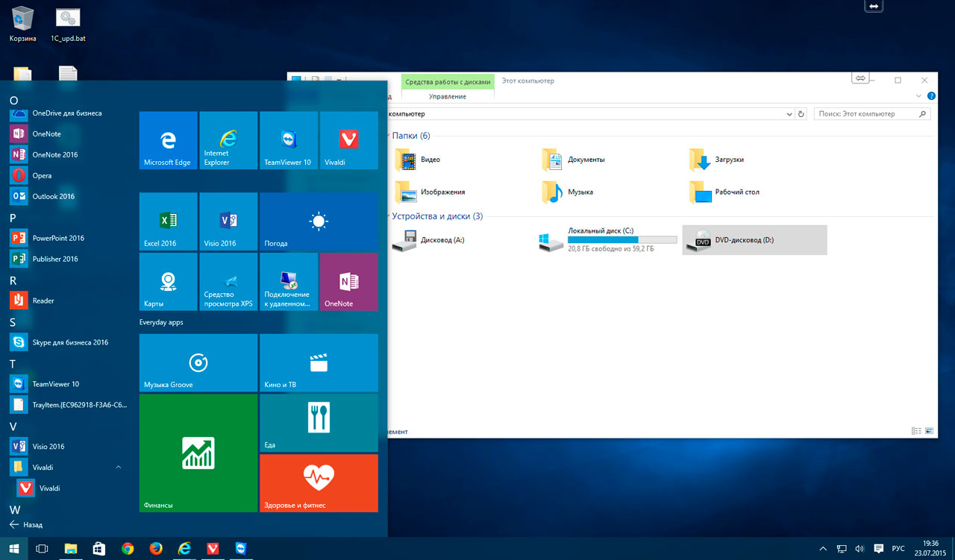Open the Здоровье и фитнес tile
Viewport: 955px width, 560px height.
click(319, 483)
